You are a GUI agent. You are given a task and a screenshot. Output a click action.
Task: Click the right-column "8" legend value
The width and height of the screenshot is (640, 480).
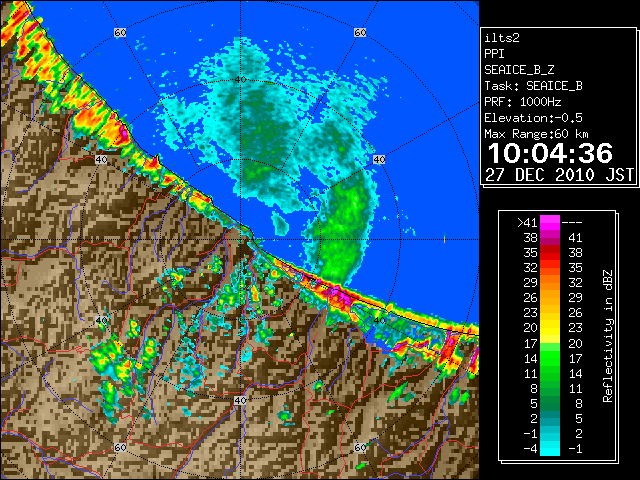point(578,403)
